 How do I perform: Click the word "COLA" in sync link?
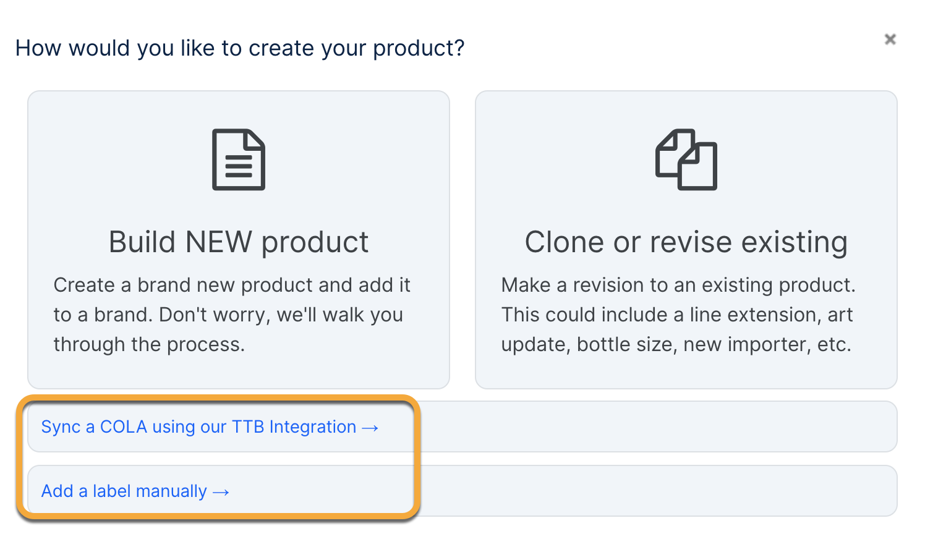pyautogui.click(x=123, y=427)
